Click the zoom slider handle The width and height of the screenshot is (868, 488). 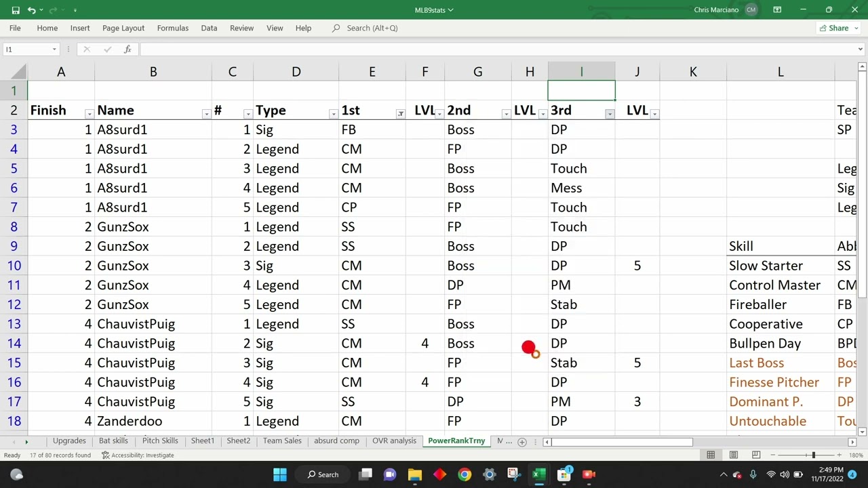pos(813,455)
